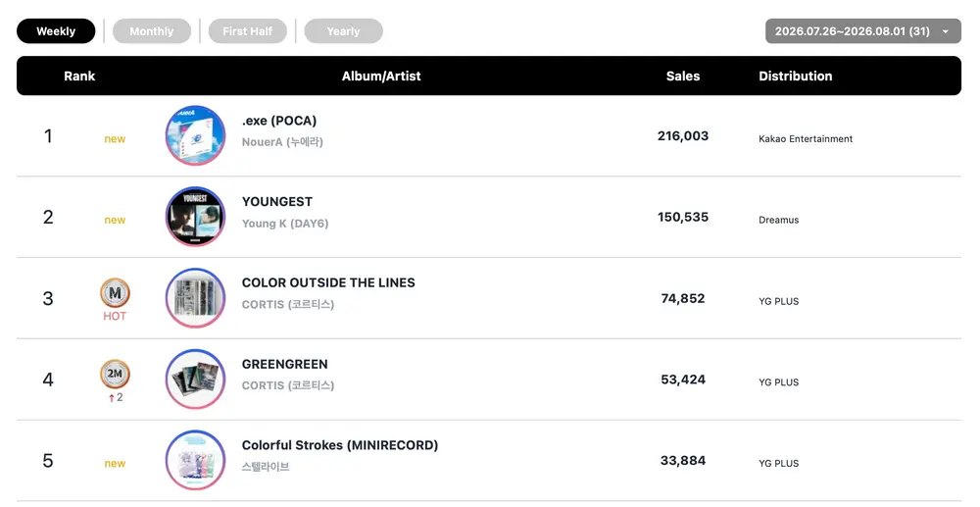Click the red up-arrow rank change indicator

point(112,398)
